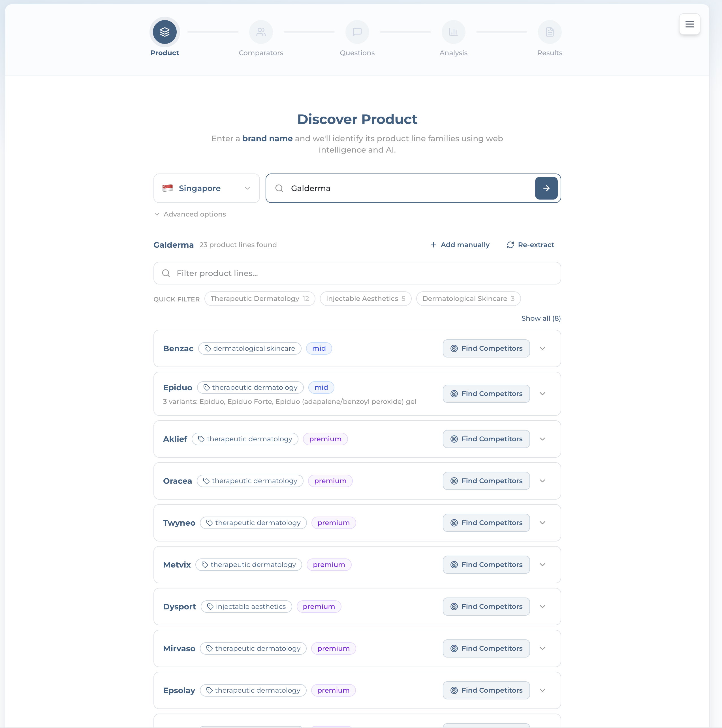Click the Analysis step chart icon

[453, 32]
